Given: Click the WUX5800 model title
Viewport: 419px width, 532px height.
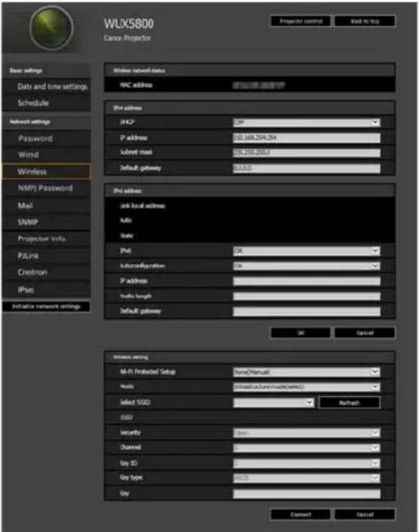Looking at the screenshot, I should pos(129,24).
